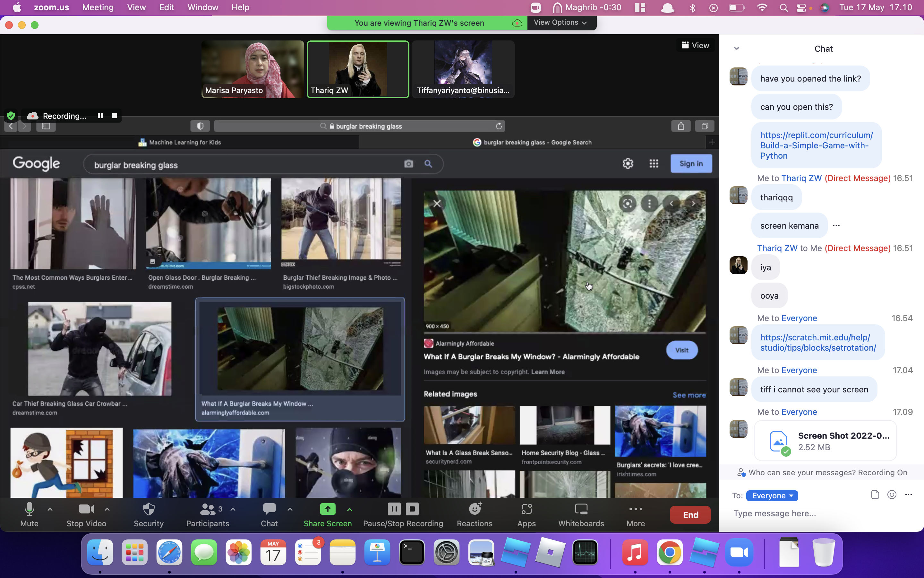The image size is (924, 578).
Task: Click the green Share Screen button
Action: 327,514
